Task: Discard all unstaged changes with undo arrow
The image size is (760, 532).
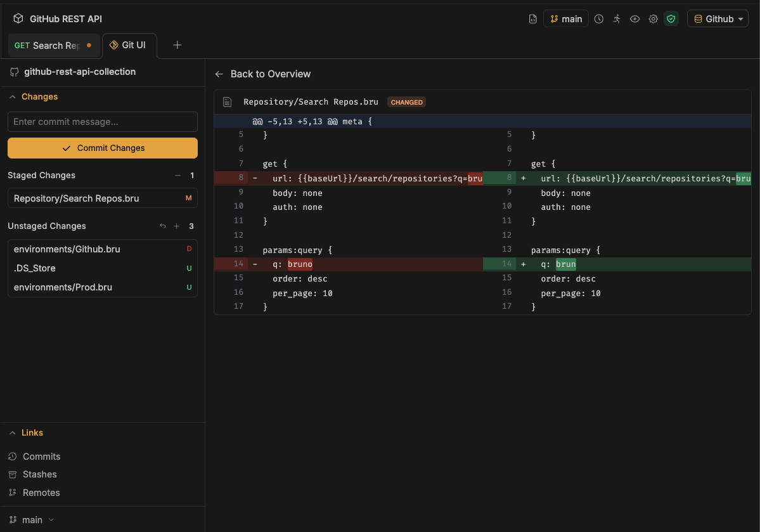Action: pos(163,226)
